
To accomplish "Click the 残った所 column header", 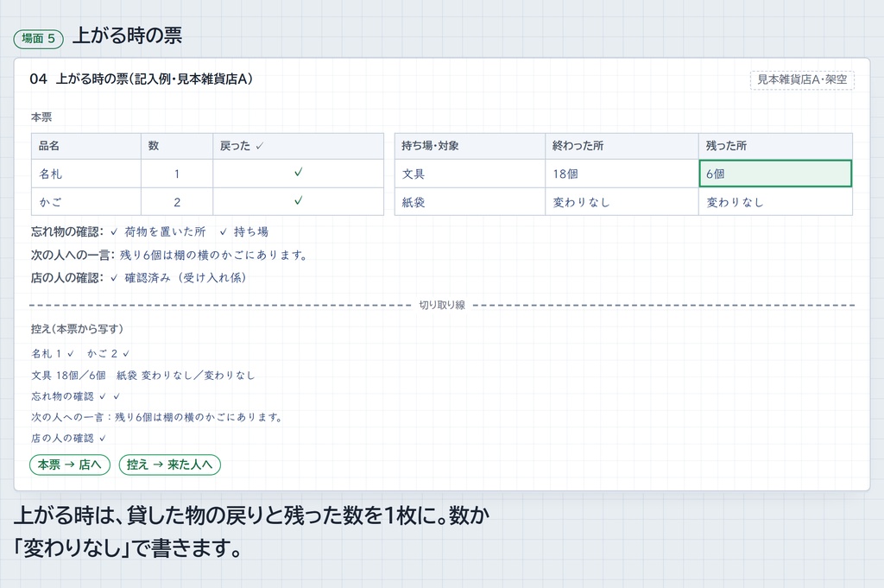I will 775,146.
